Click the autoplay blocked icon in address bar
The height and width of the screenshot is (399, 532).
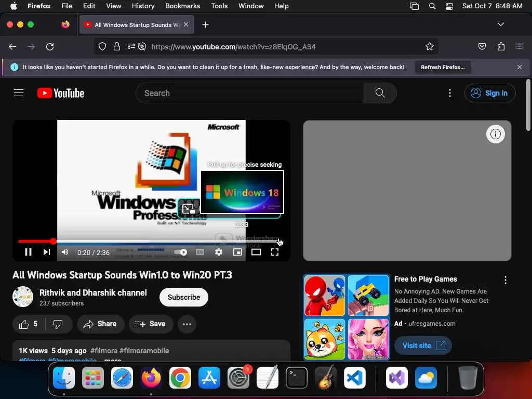tap(142, 46)
